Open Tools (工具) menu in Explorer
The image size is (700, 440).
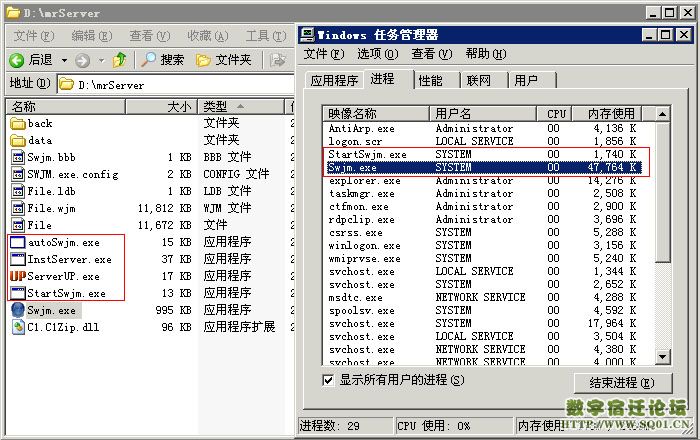(266, 36)
